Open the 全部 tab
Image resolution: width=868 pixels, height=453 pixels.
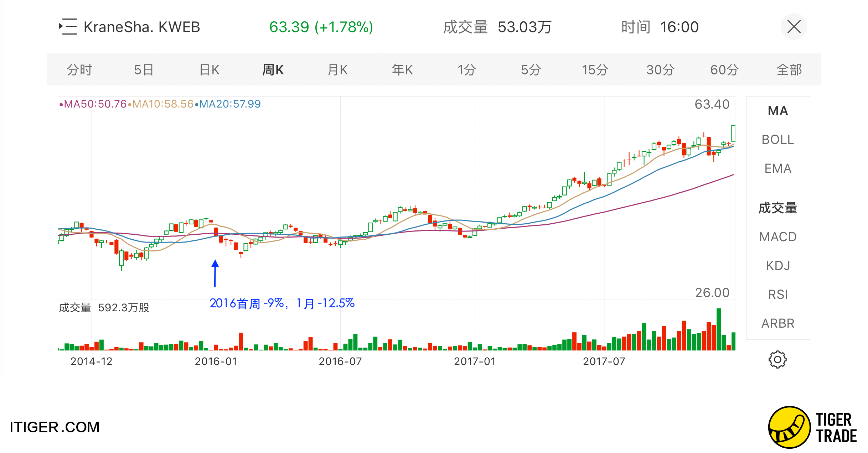click(789, 70)
